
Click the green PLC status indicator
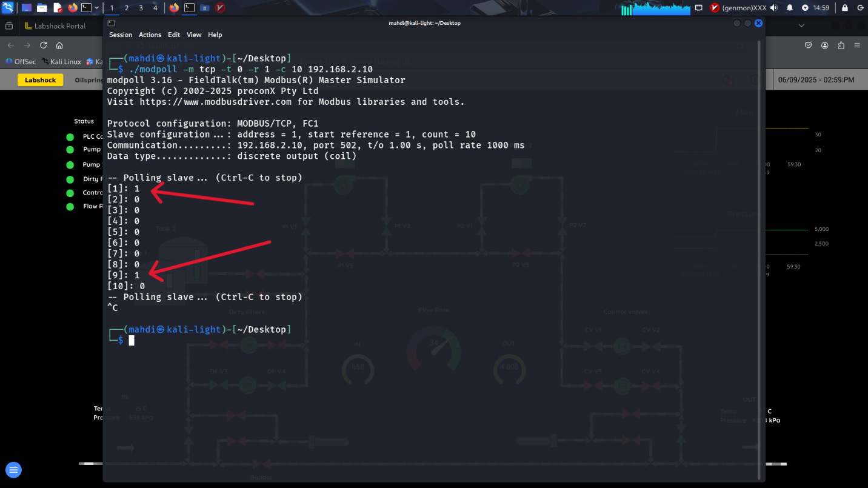pyautogui.click(x=70, y=137)
